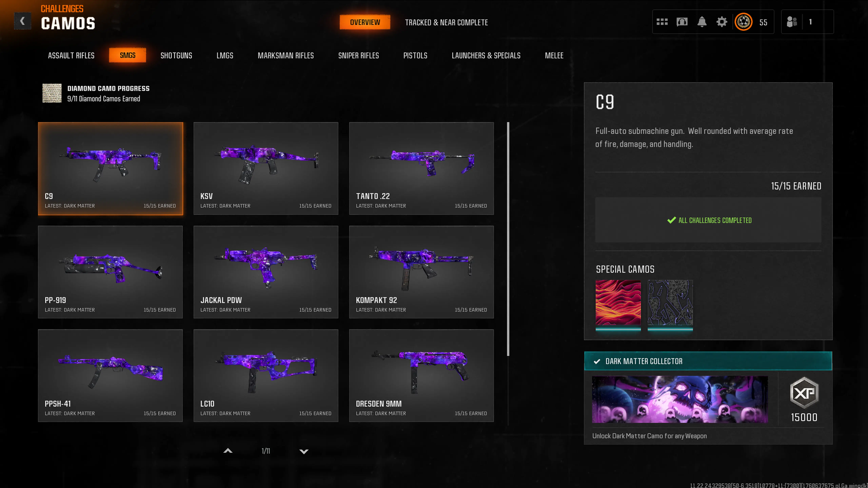Switch to the Shotguns tab
The width and height of the screenshot is (868, 488).
click(x=176, y=56)
